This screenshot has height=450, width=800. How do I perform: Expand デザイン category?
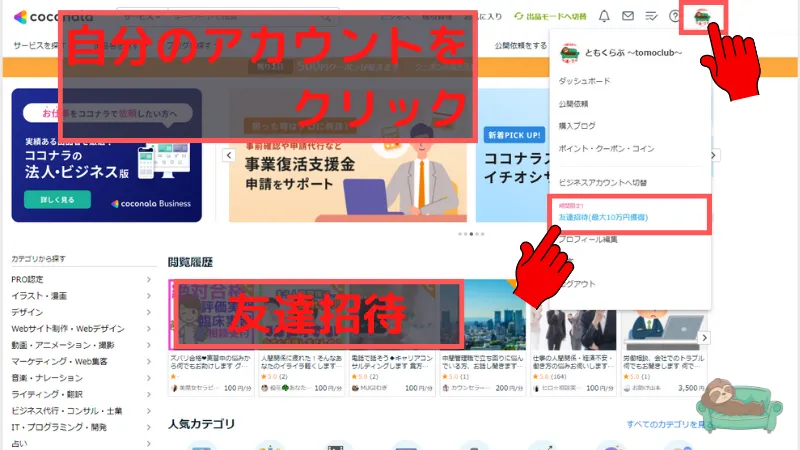click(x=82, y=312)
